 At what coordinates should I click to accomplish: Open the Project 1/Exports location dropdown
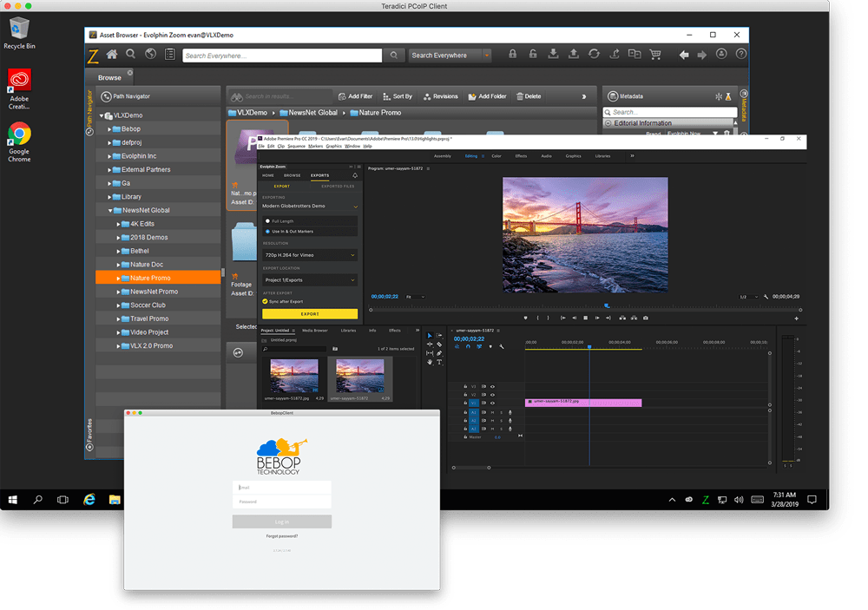tap(310, 280)
